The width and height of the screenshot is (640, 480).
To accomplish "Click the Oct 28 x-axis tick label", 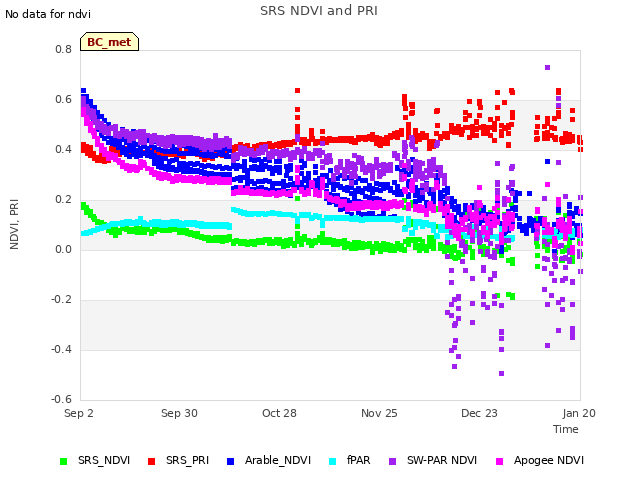I will tap(279, 413).
